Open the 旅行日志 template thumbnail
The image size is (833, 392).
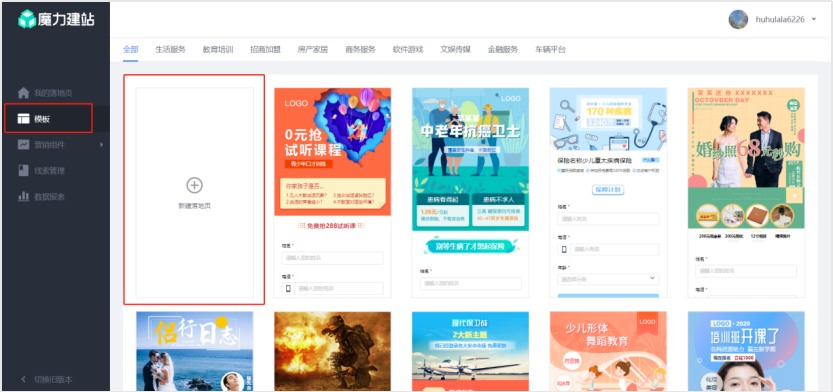coord(194,352)
